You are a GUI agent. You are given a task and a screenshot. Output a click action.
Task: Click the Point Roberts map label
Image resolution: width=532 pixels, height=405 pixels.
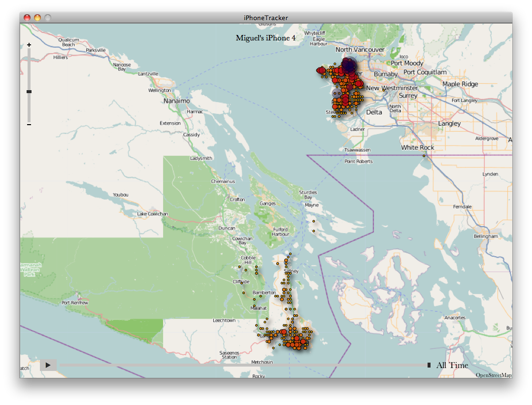coord(358,162)
